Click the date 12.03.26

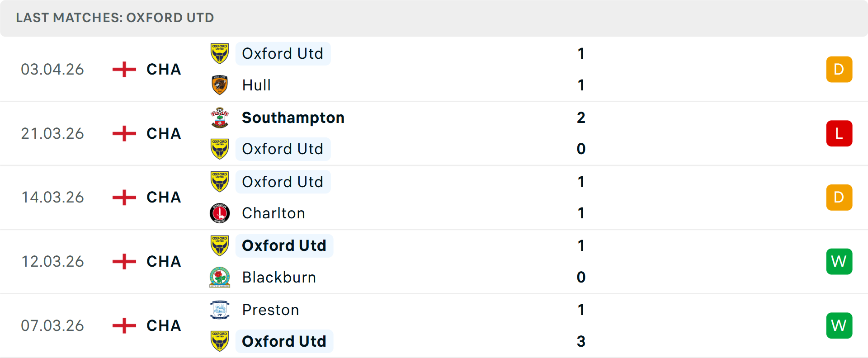(52, 261)
